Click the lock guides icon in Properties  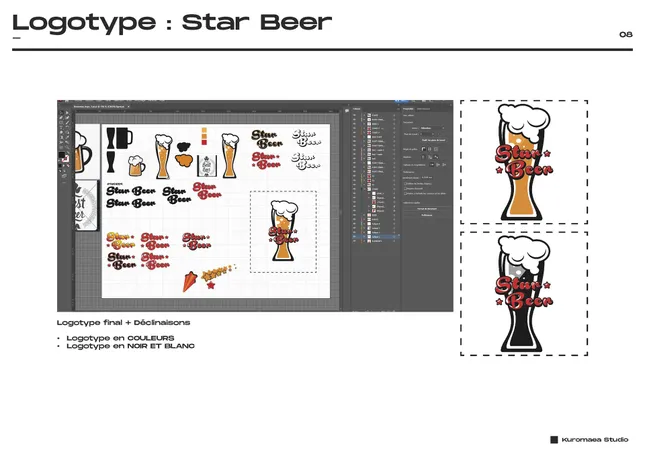(x=429, y=157)
